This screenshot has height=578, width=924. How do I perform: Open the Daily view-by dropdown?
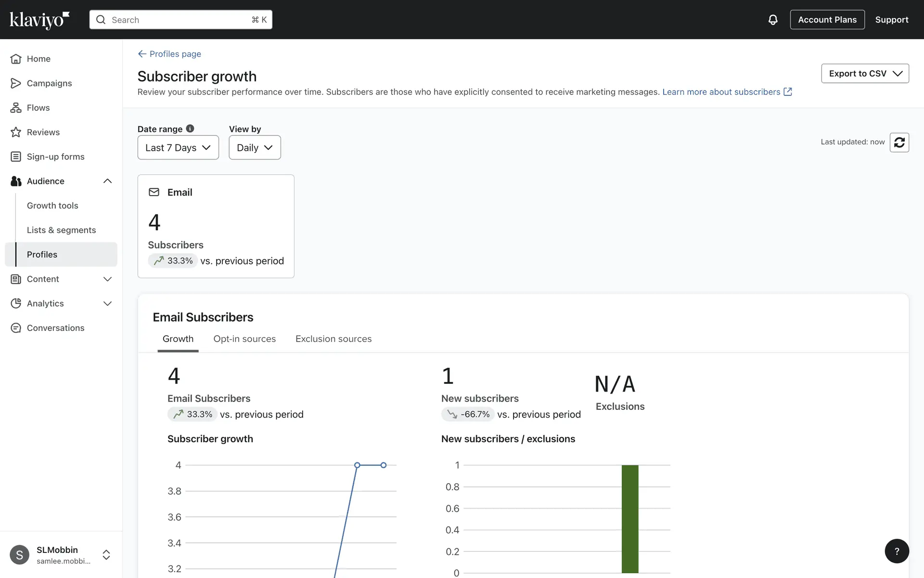click(255, 148)
